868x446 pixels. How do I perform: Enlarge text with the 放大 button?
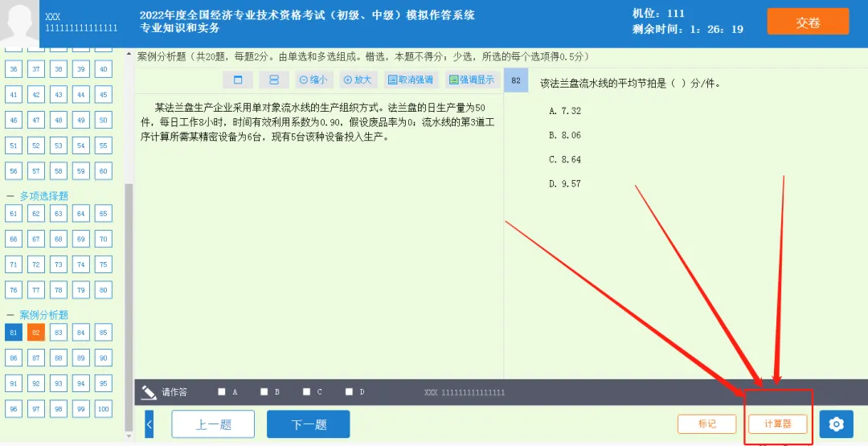pyautogui.click(x=358, y=80)
